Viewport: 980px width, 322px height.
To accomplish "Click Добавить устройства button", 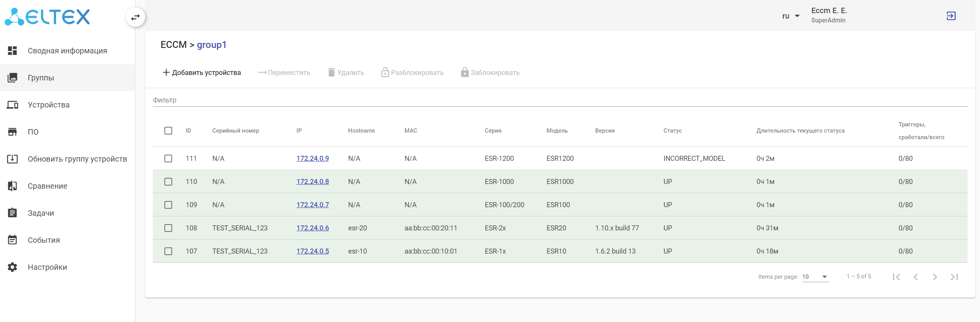I will click(202, 73).
